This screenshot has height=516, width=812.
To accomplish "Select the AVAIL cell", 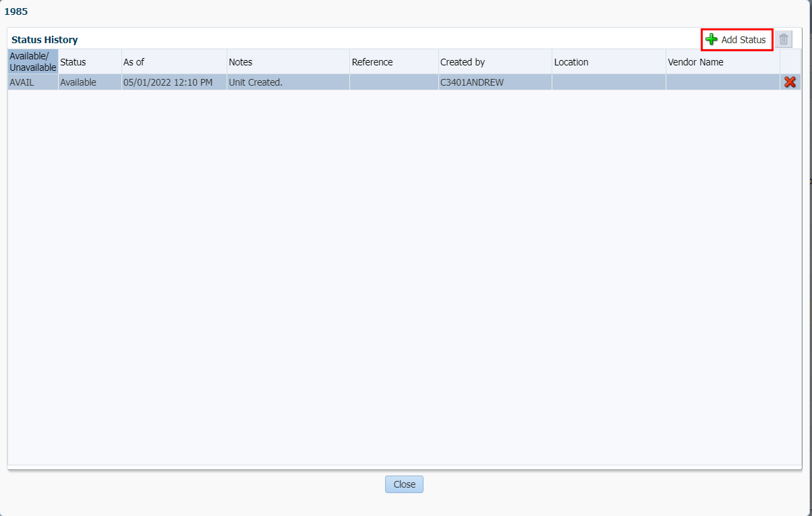I will coord(33,82).
